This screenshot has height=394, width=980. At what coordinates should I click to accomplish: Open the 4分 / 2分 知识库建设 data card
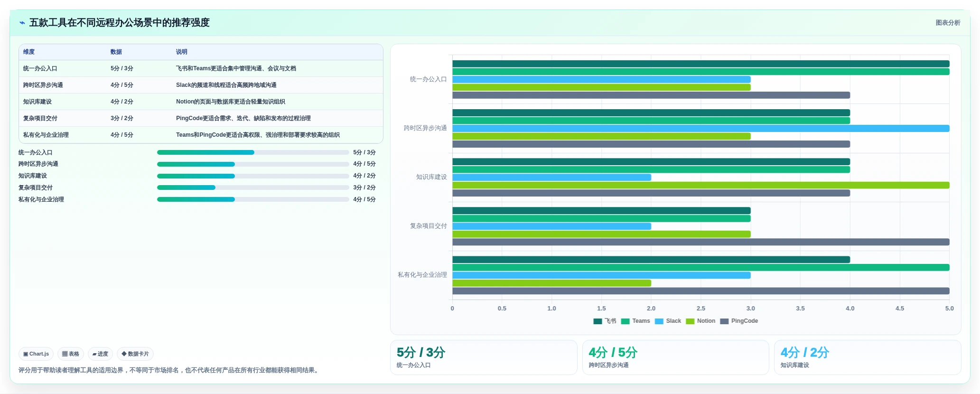click(868, 357)
